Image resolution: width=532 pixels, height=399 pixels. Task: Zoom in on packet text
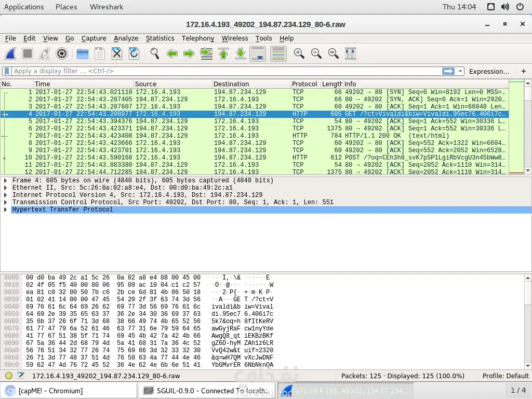pos(299,54)
